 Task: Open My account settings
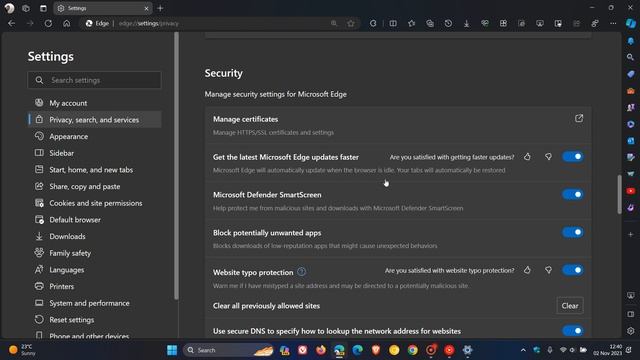pyautogui.click(x=94, y=103)
